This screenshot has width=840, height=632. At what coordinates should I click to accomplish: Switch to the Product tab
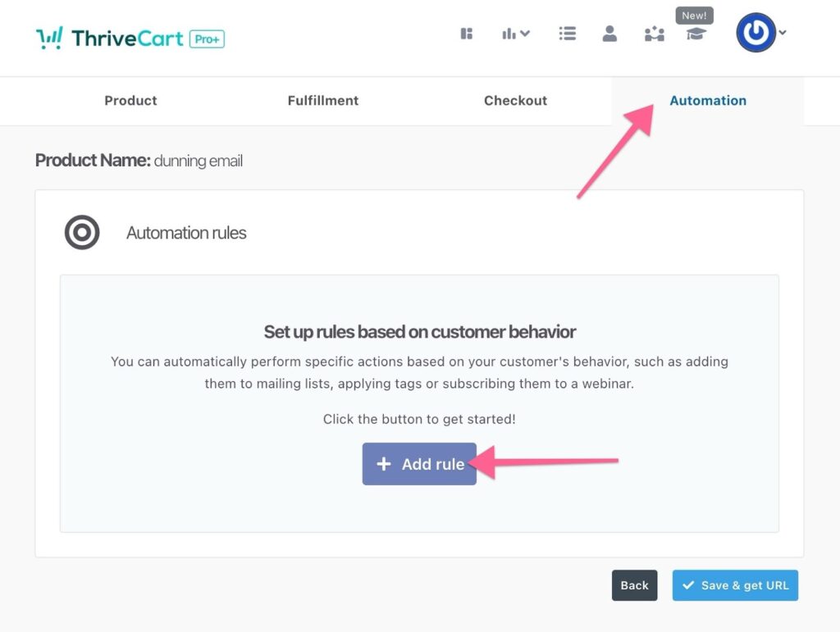[x=130, y=101]
